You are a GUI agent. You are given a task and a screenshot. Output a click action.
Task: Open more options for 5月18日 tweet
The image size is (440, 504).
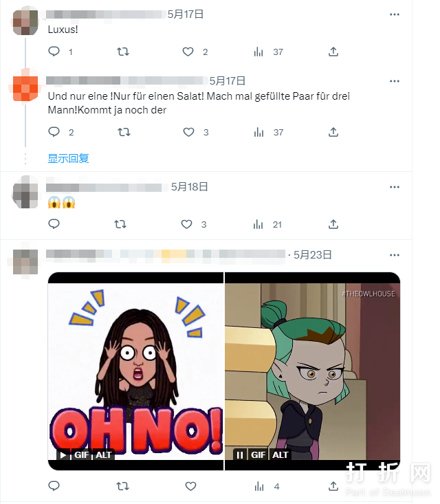click(x=395, y=187)
